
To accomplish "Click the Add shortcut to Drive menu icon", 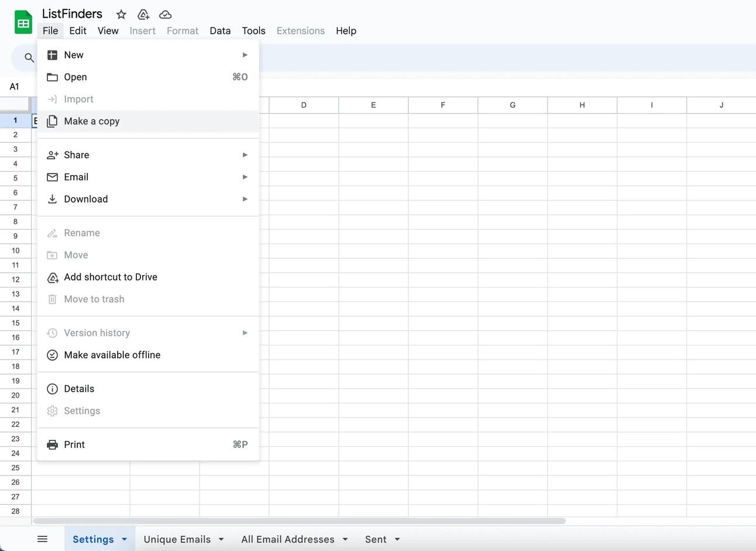I will (52, 278).
